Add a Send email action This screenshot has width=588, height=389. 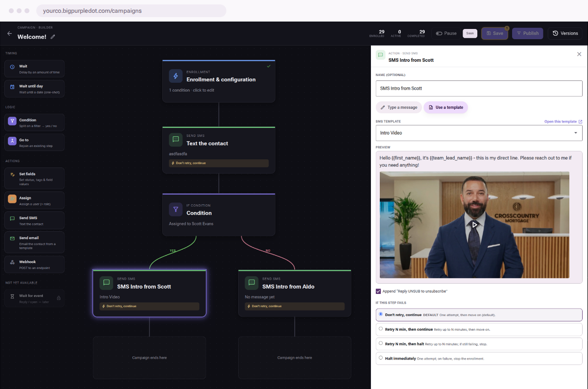tap(34, 243)
